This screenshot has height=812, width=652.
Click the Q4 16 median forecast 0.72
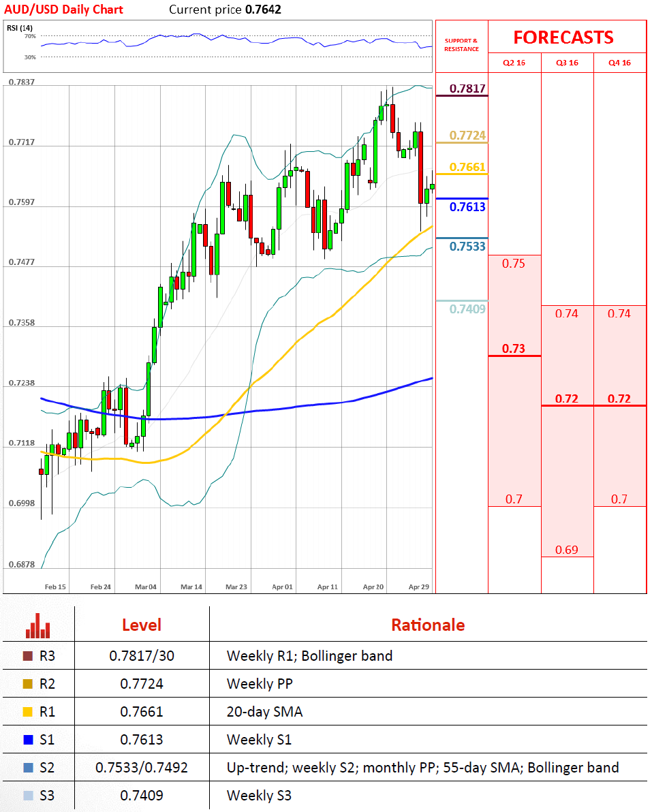619,399
